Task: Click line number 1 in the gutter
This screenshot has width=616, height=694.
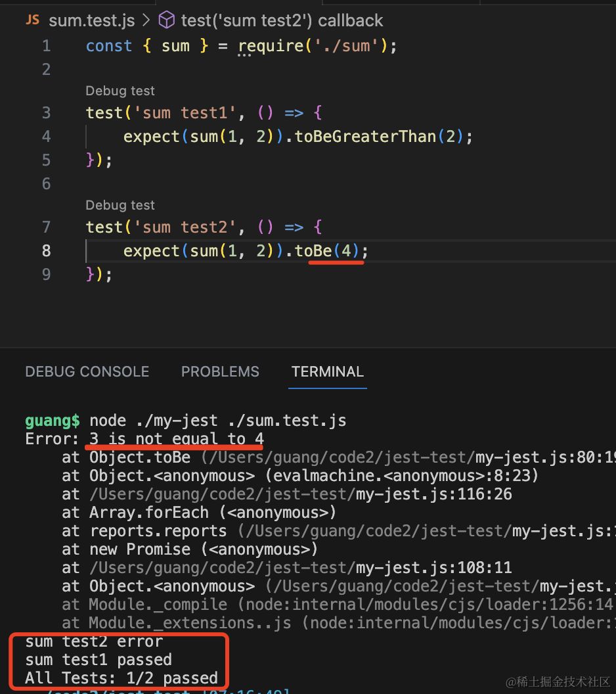Action: click(46, 45)
